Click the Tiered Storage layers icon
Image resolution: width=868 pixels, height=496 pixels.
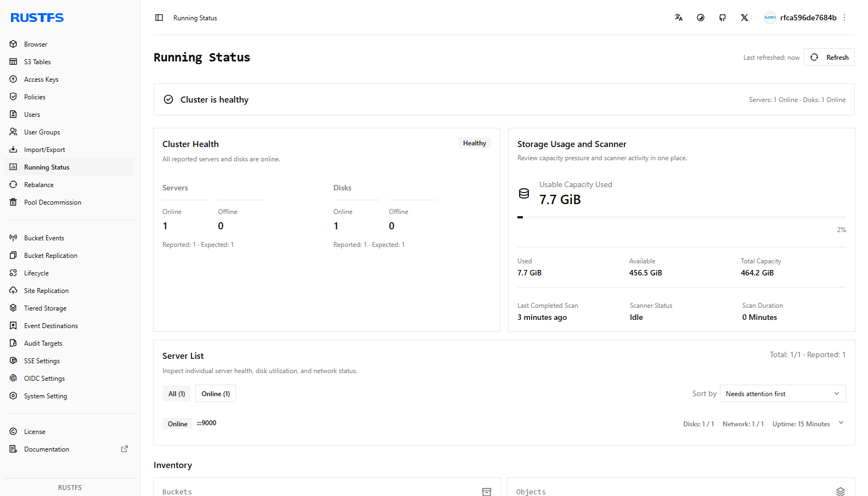click(13, 308)
